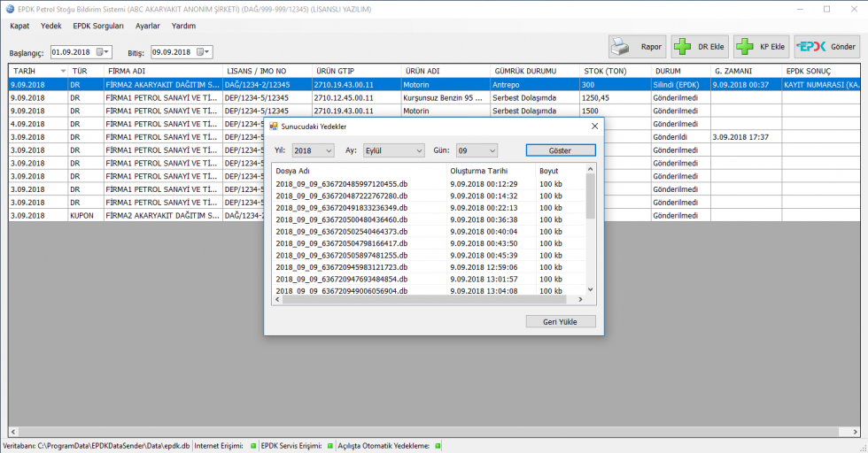Close the Sunucudaki Yedekler dialog

pyautogui.click(x=593, y=127)
